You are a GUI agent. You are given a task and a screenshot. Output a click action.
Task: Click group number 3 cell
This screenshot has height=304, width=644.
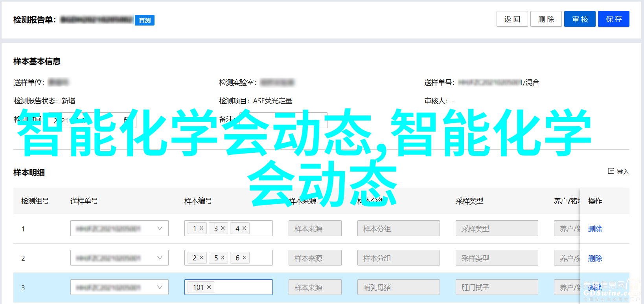(23, 288)
